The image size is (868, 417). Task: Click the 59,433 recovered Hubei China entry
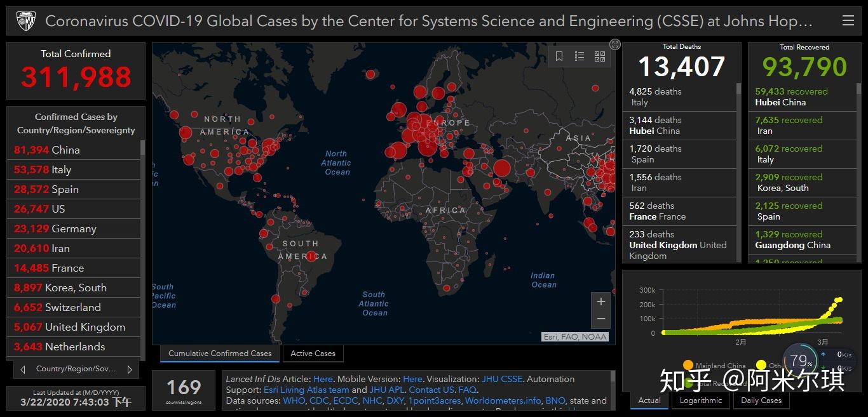803,97
